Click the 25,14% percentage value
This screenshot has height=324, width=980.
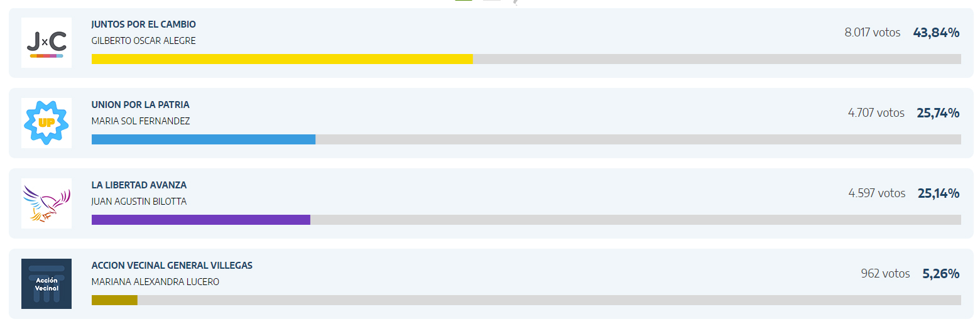939,193
